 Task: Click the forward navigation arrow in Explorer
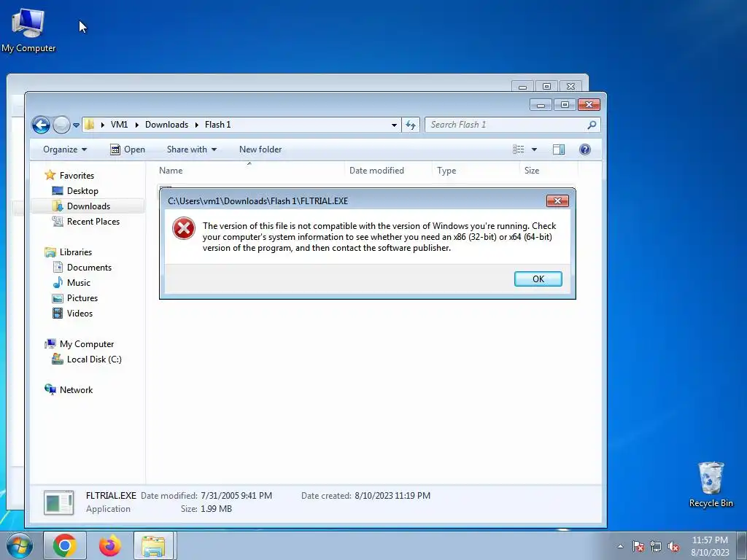point(61,125)
